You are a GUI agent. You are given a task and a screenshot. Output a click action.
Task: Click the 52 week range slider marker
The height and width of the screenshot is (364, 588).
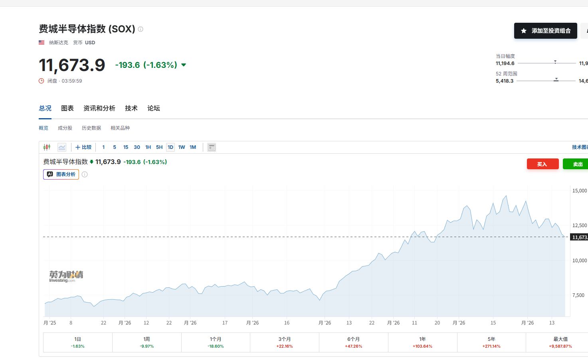coord(556,79)
